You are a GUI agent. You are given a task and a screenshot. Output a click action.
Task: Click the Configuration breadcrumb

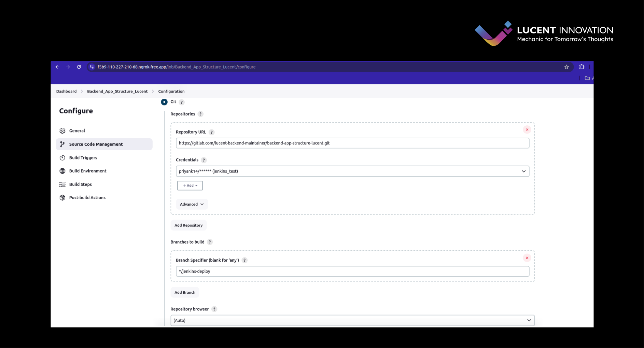click(171, 91)
